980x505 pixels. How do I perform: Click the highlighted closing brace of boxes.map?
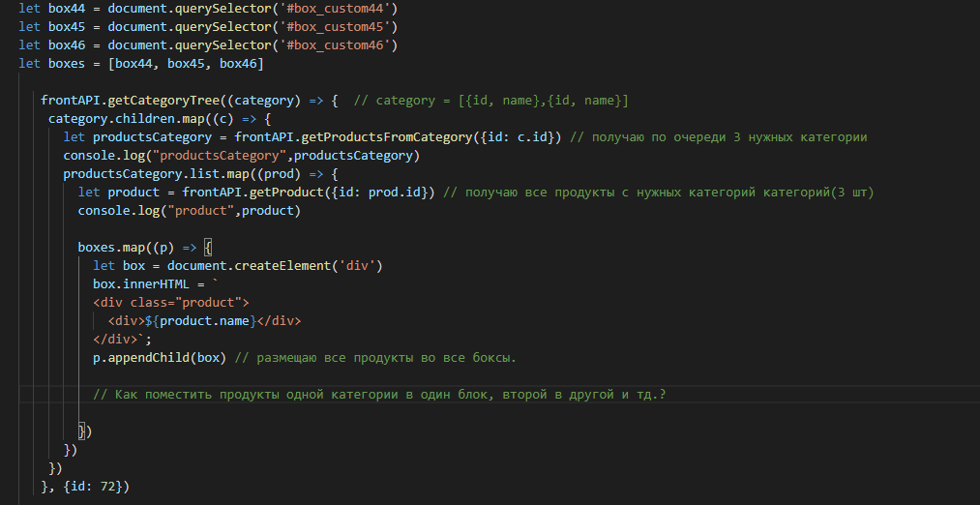[x=82, y=431]
